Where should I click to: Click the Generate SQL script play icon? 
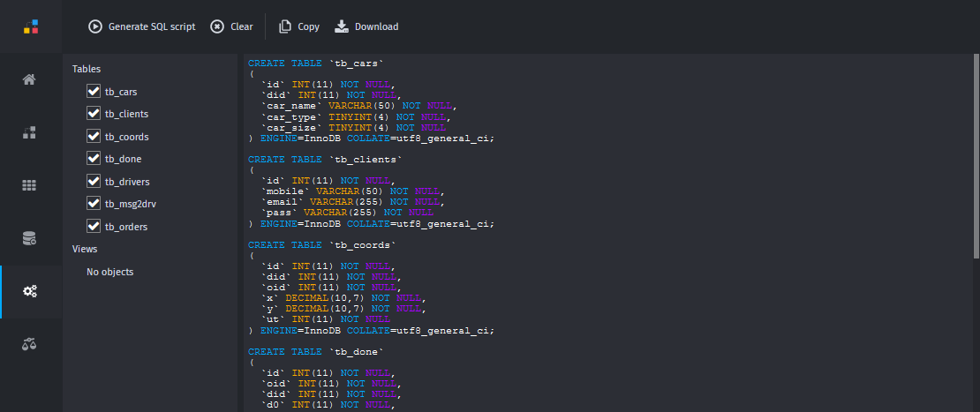tap(95, 26)
